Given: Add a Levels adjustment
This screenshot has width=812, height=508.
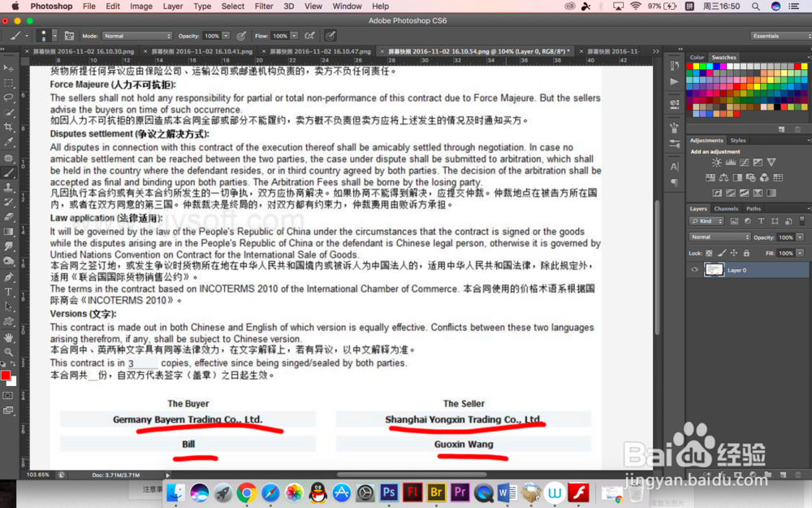Looking at the screenshot, I should pos(730,163).
